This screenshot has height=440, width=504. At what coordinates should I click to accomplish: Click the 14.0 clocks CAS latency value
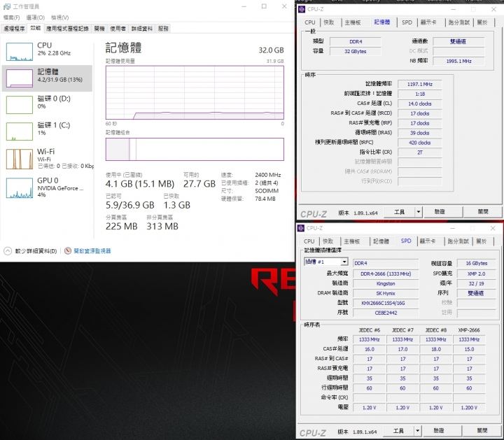point(420,104)
